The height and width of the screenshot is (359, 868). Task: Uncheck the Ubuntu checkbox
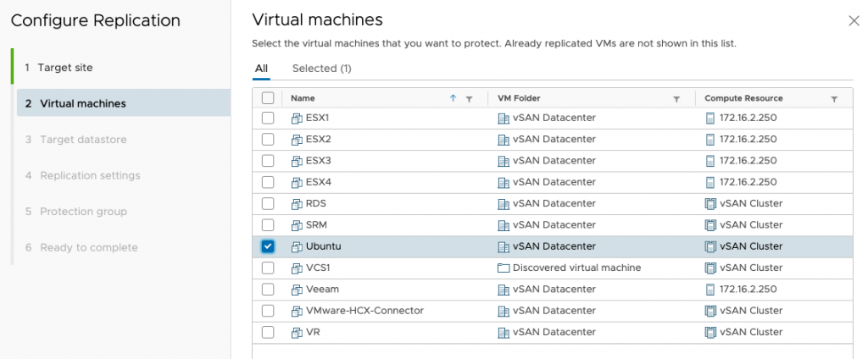click(268, 246)
